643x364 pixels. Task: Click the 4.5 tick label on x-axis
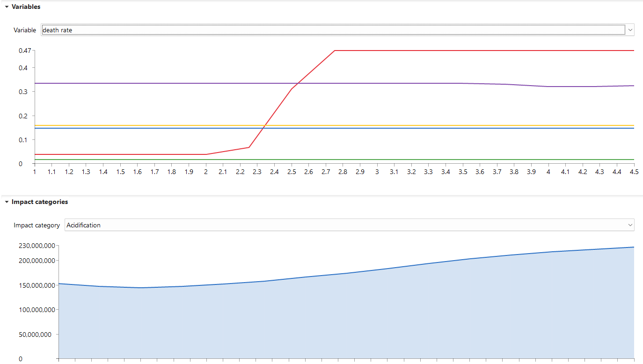point(634,172)
